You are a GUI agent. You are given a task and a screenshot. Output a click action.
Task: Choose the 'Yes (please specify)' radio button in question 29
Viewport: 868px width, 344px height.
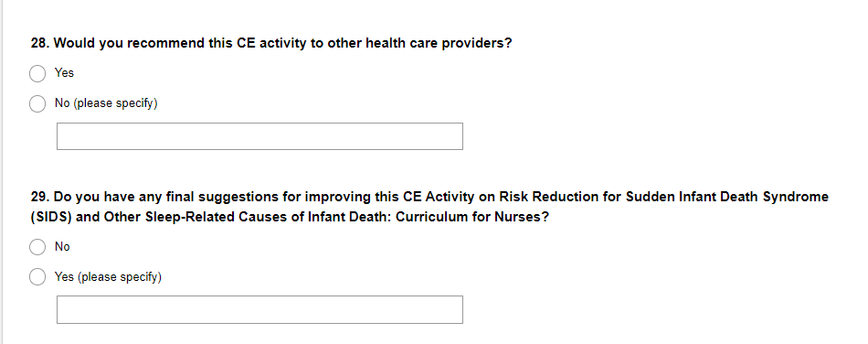(37, 277)
